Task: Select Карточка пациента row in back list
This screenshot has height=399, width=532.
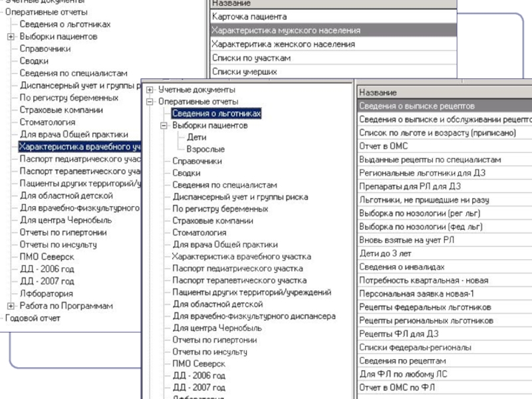Action: pyautogui.click(x=333, y=16)
